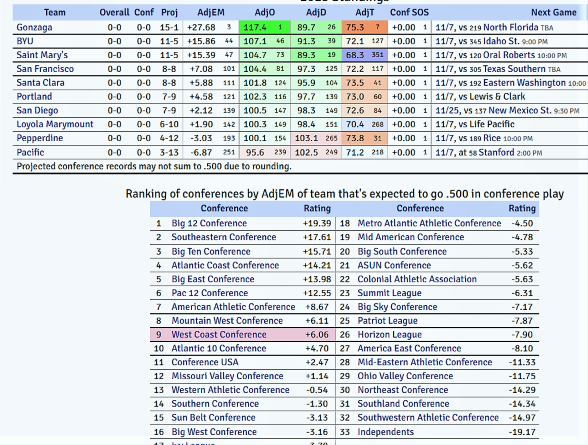Open Atlantic Coast Conference link
Viewport: 588px width, 445px height.
pyautogui.click(x=225, y=265)
